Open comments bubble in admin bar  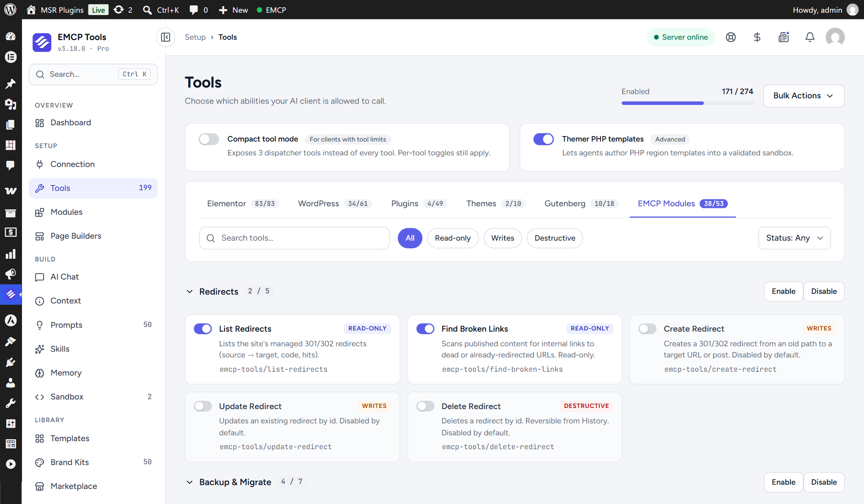[x=199, y=10]
